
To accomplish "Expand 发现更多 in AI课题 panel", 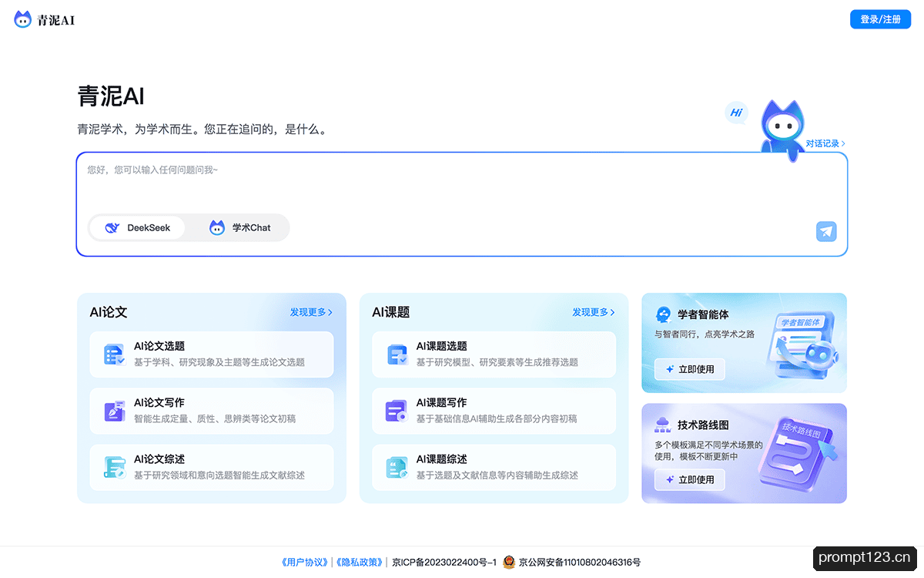I will pos(594,312).
